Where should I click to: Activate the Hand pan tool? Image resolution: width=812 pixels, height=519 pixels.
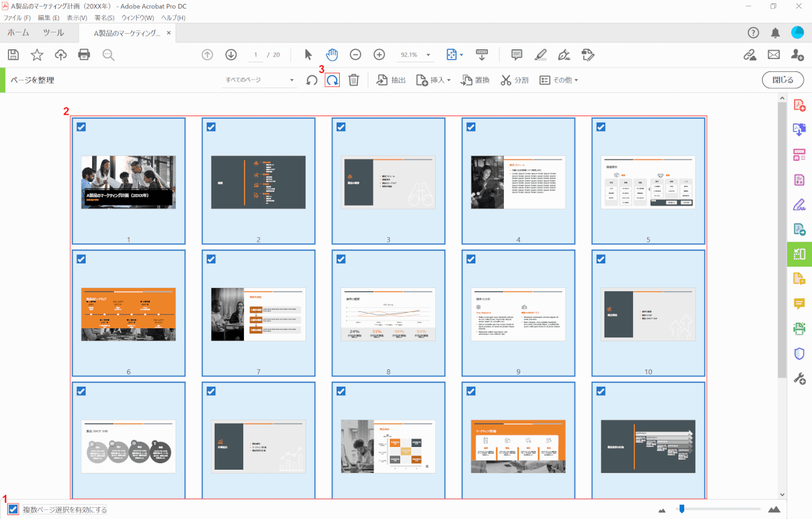click(x=332, y=55)
